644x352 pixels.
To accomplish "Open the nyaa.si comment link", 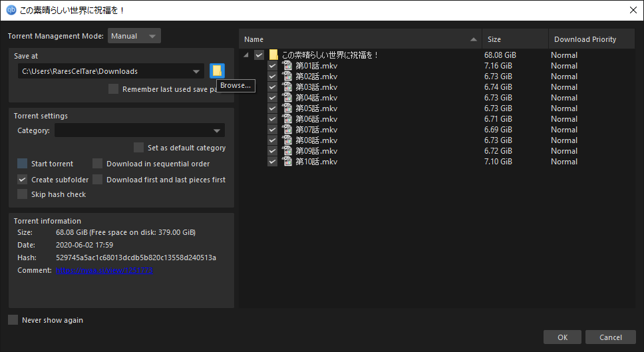I will pyautogui.click(x=104, y=270).
